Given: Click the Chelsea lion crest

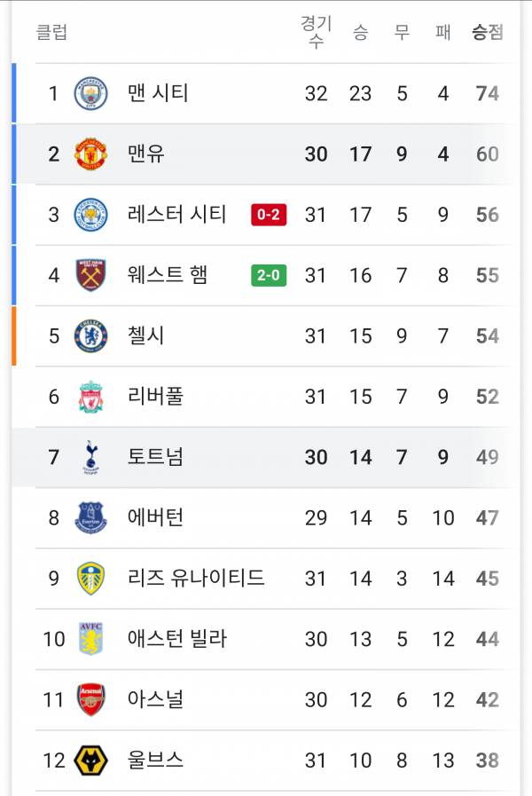Looking at the screenshot, I should (90, 336).
